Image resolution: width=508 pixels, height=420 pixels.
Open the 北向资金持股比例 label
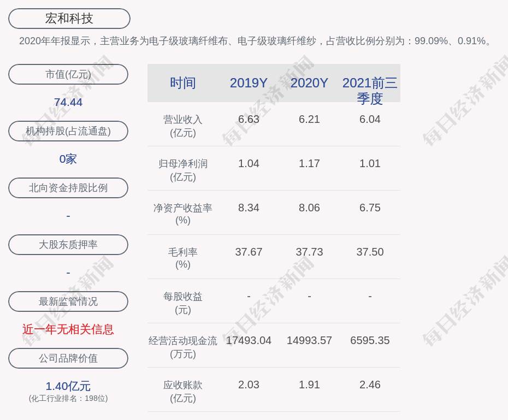[68, 188]
